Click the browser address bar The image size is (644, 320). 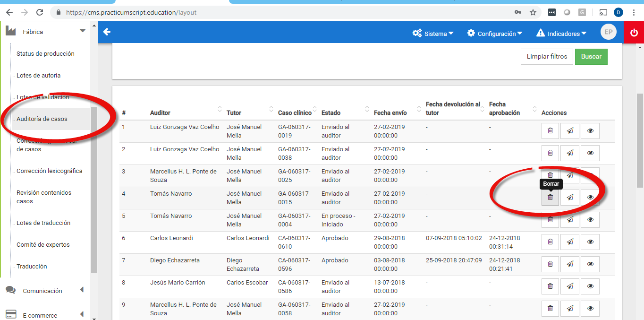(283, 12)
